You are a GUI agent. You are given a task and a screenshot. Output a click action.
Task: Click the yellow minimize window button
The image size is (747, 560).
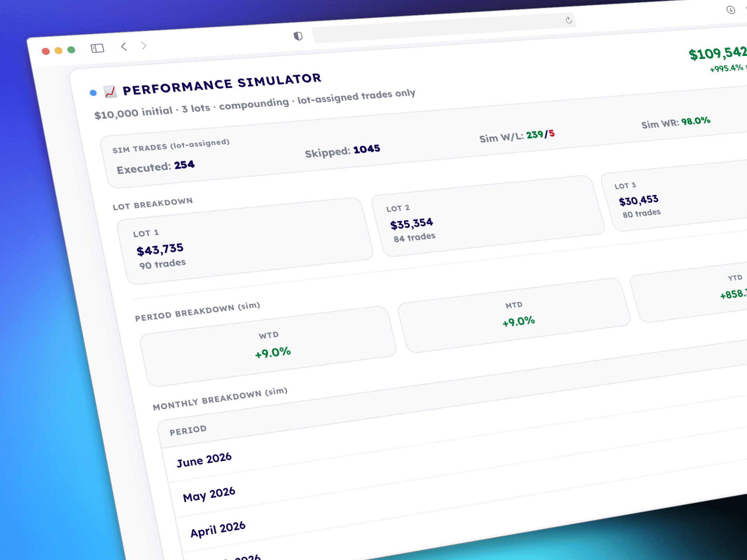[x=58, y=51]
